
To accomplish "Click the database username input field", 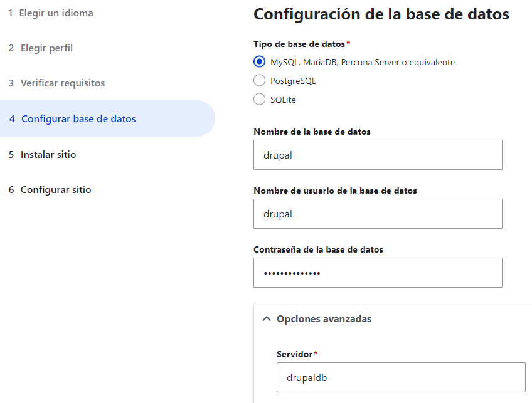I will coord(378,214).
